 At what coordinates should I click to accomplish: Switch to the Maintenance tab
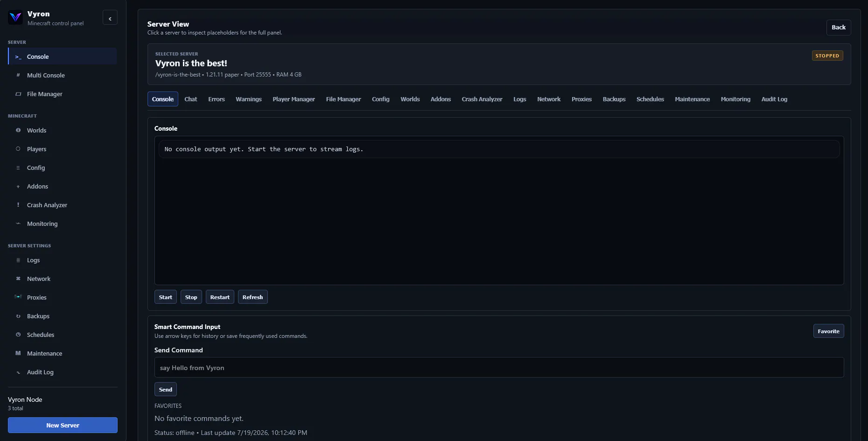click(x=693, y=99)
